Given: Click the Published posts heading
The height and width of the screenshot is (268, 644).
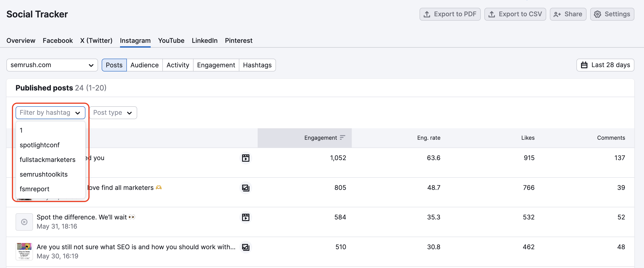Looking at the screenshot, I should click(44, 88).
